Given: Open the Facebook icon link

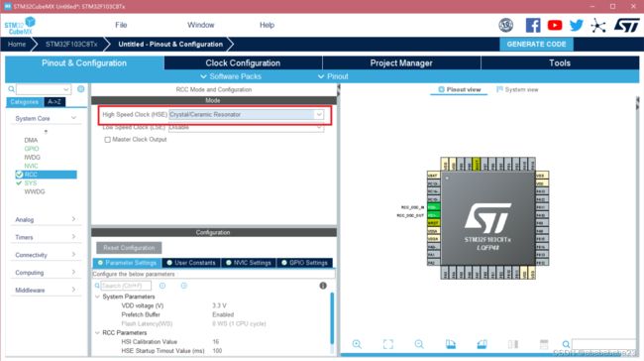Looking at the screenshot, I should 533,25.
